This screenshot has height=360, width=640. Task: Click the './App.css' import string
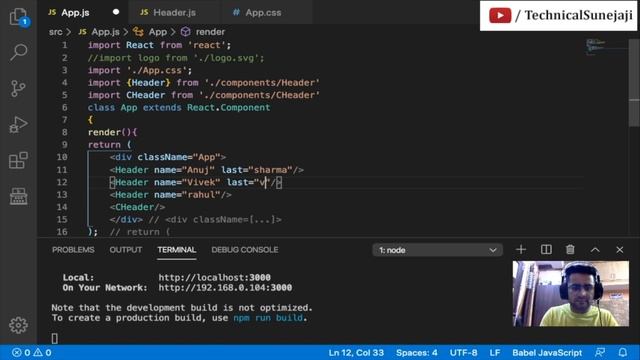[157, 70]
